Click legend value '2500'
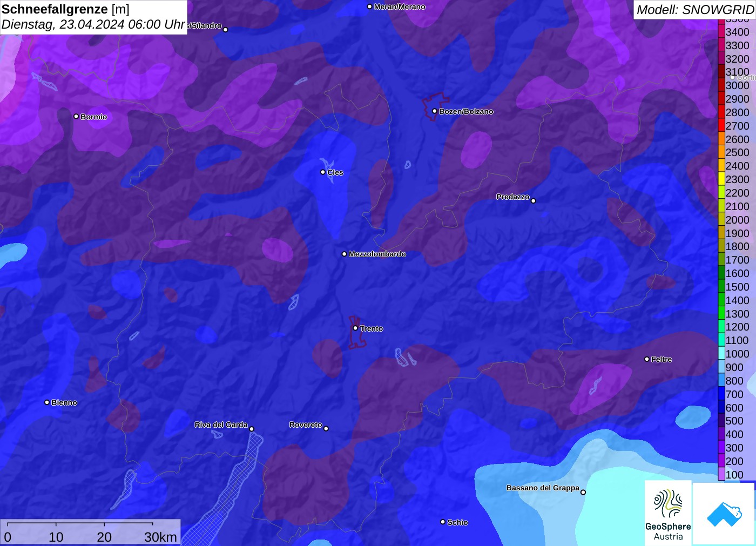The image size is (756, 546). coord(737,152)
